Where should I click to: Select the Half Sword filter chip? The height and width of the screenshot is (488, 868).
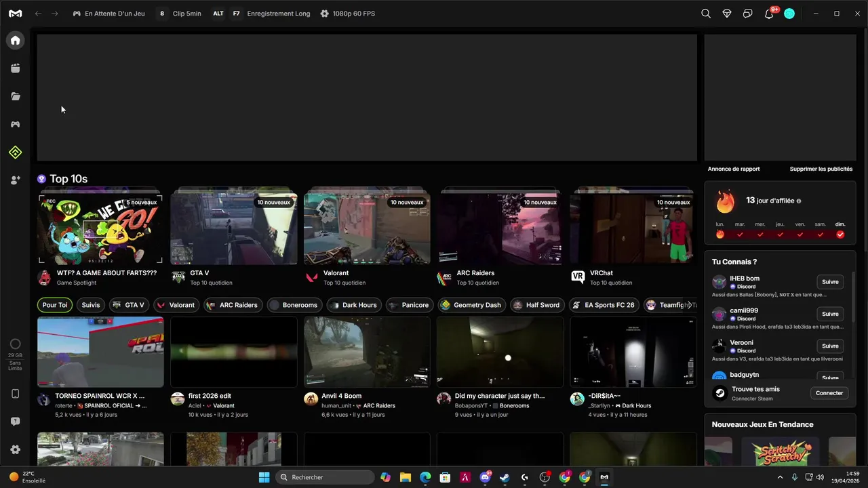pyautogui.click(x=538, y=305)
